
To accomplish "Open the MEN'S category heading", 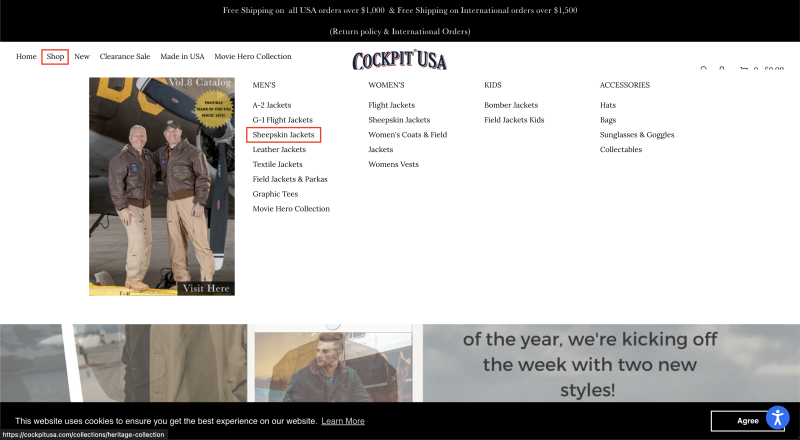I will coord(264,85).
